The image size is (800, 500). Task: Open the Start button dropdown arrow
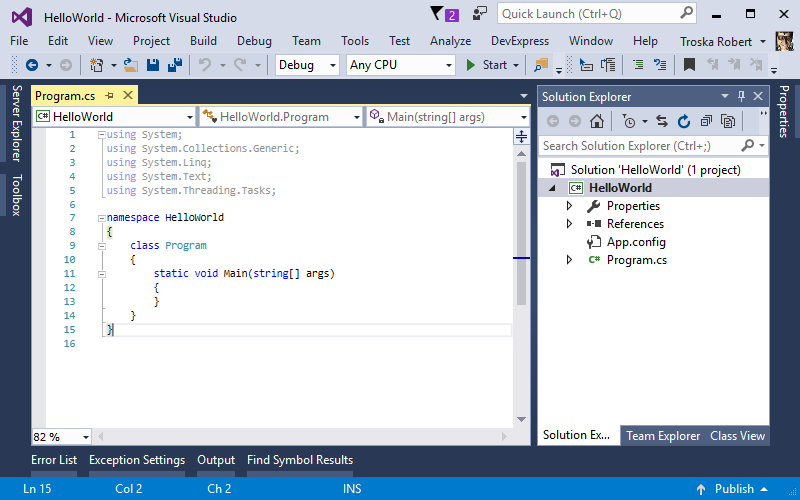(x=516, y=65)
